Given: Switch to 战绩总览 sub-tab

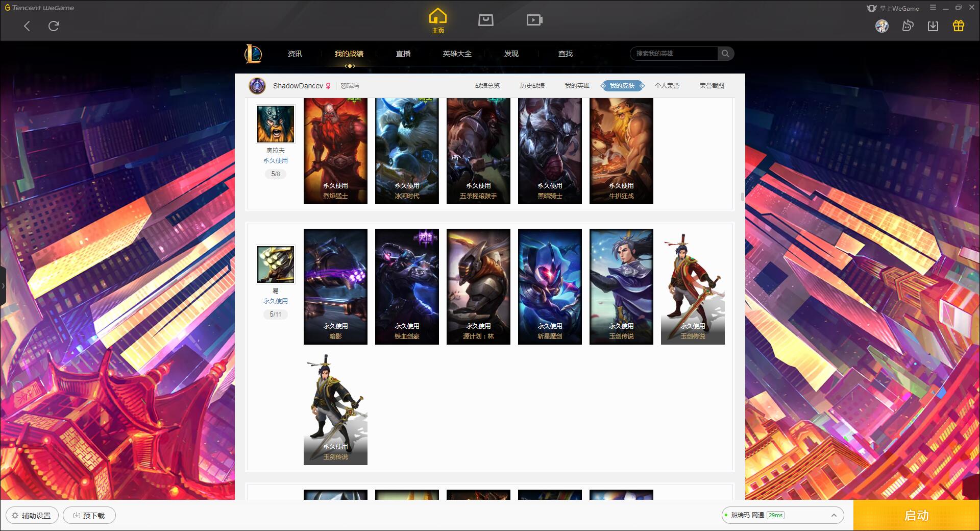Looking at the screenshot, I should (487, 86).
